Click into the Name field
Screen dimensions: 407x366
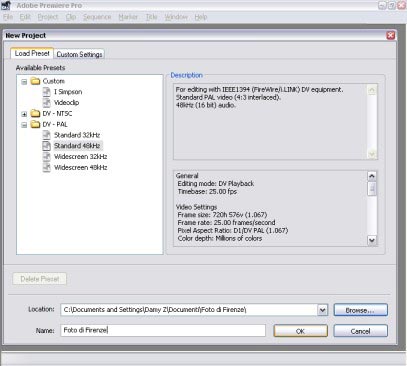point(163,330)
